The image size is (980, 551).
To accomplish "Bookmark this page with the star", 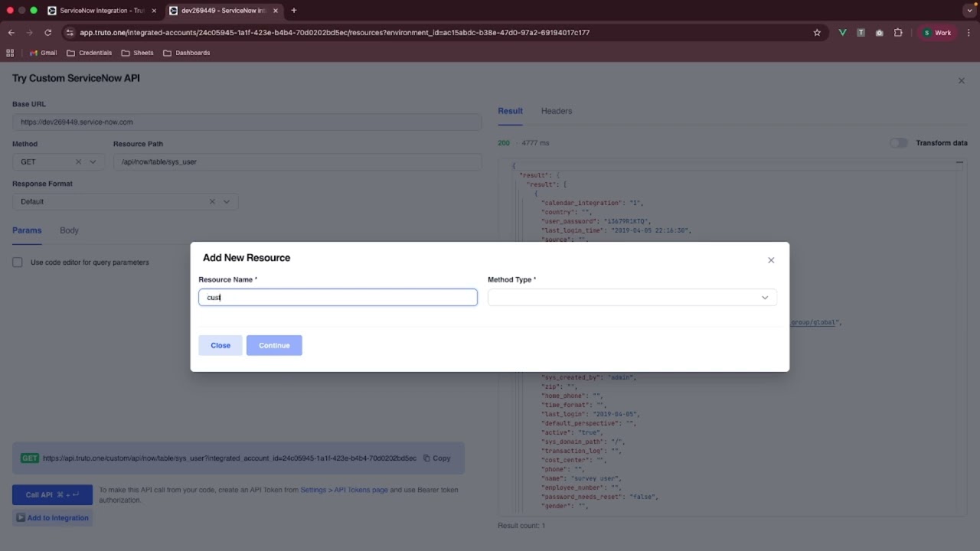I will (x=817, y=33).
